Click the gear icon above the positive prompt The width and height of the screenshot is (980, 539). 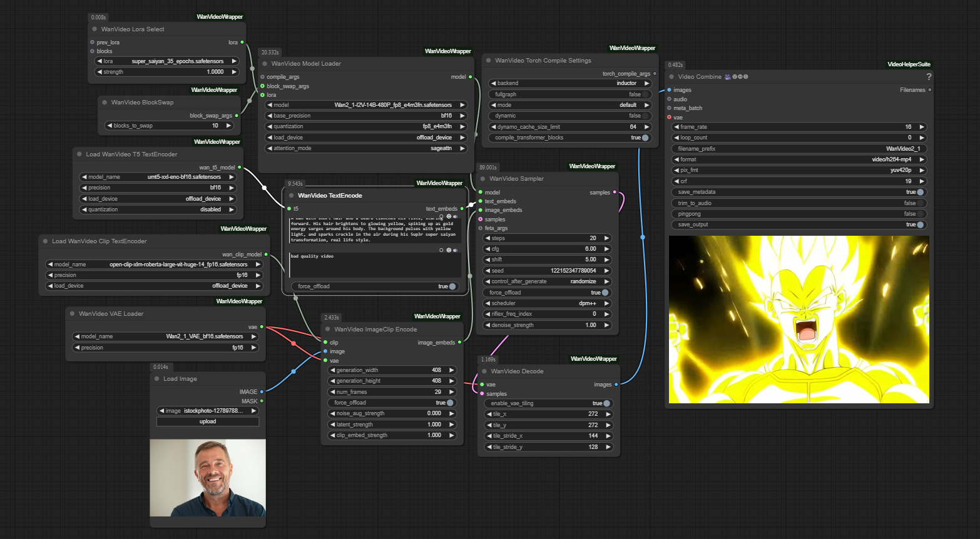[x=448, y=216]
